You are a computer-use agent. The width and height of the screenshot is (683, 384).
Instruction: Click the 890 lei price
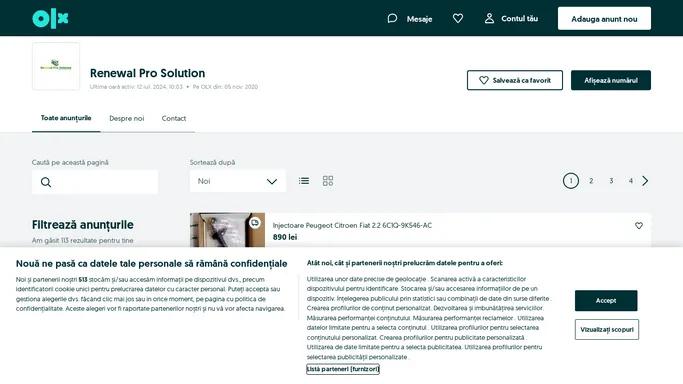coord(285,237)
